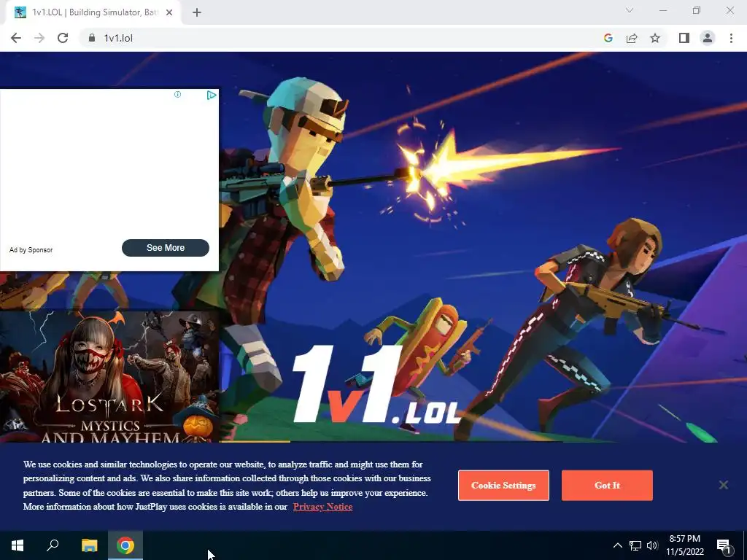Click the address bar URL 1v1.lol
The height and width of the screenshot is (560, 747).
coord(118,38)
